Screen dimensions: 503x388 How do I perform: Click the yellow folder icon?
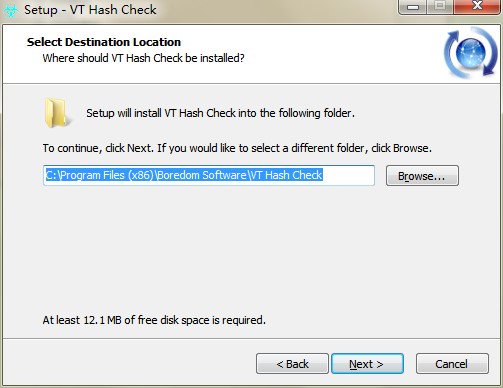[x=56, y=113]
